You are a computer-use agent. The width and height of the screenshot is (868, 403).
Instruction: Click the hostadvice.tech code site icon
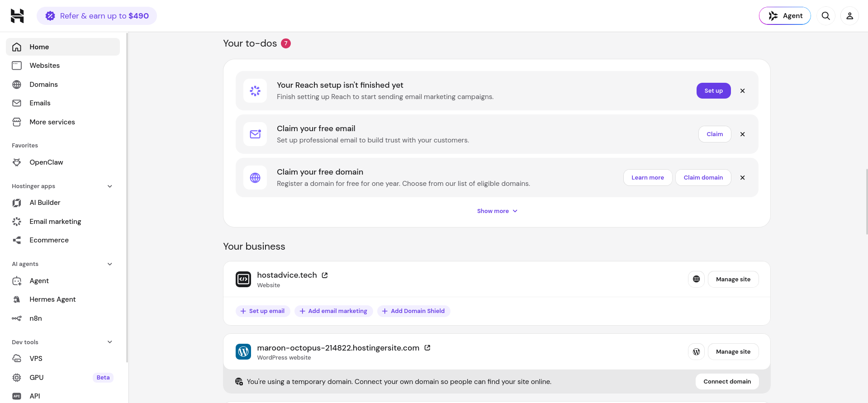click(243, 280)
